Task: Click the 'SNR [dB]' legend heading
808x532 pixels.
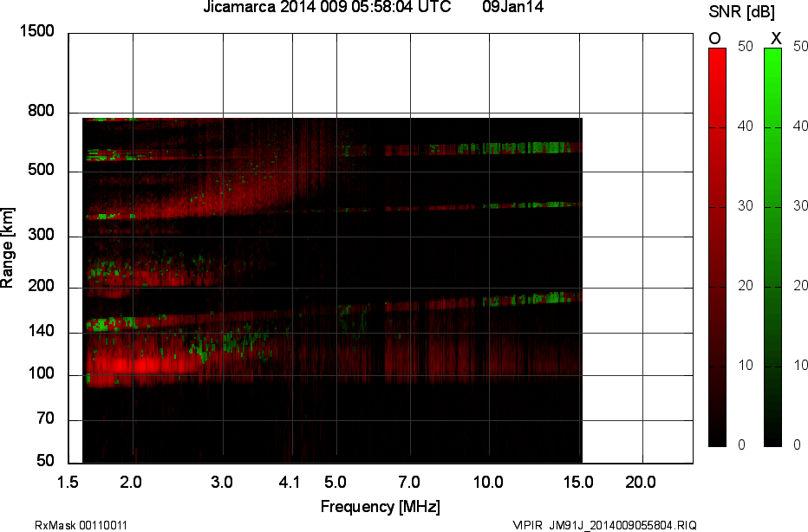Action: 741,12
